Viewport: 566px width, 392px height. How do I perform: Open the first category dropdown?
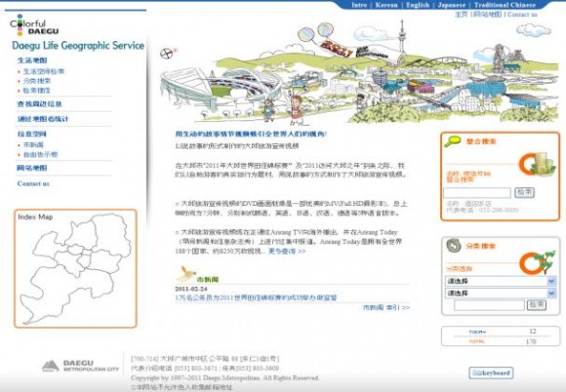coord(501,281)
